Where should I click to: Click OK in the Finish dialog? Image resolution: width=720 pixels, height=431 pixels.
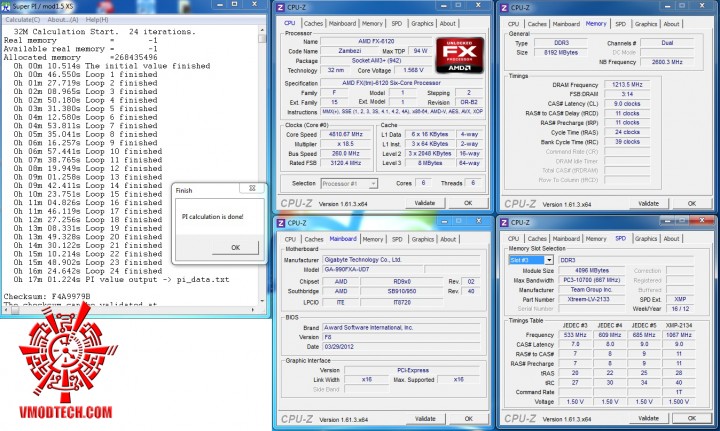click(236, 247)
